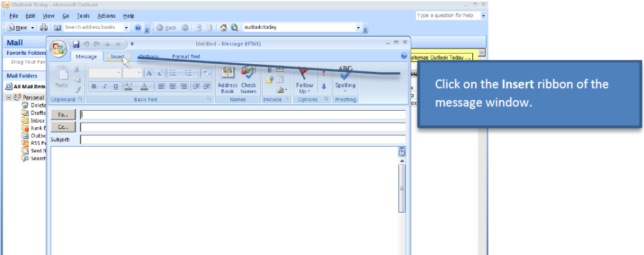Screen dimensions: 644x255
Task: Click Customize Outlook Today button
Action: coord(441,57)
